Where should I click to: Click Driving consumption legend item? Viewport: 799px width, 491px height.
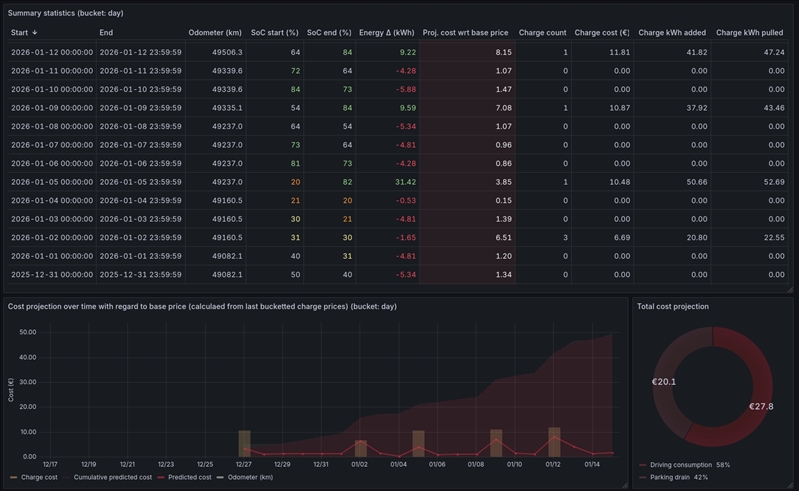tap(690, 465)
